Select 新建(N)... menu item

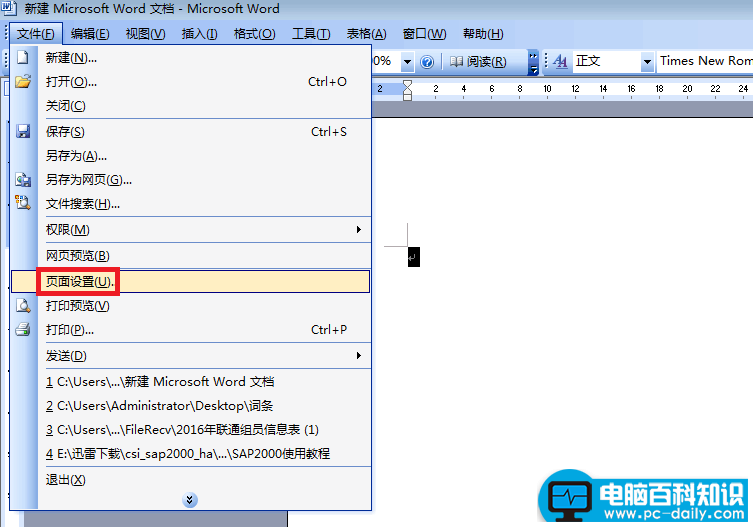(x=191, y=58)
